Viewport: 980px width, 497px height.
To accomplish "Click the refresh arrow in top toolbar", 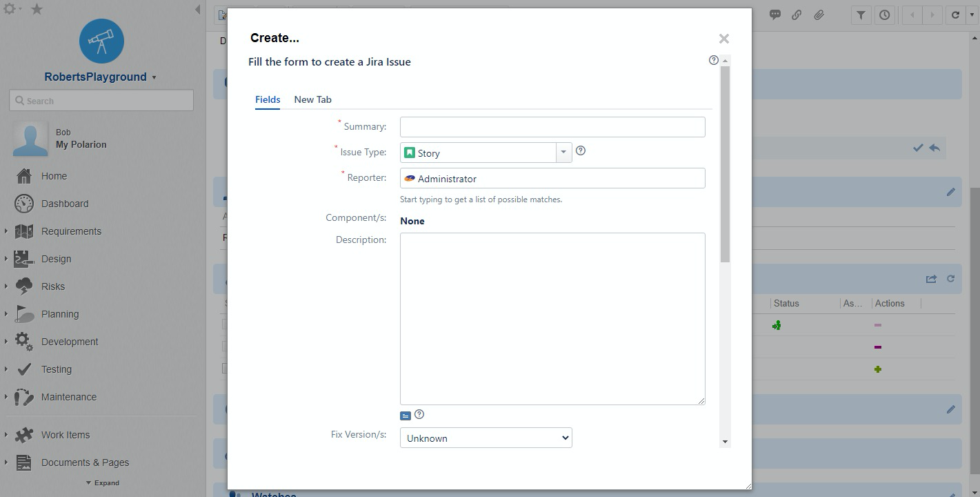I will (955, 14).
